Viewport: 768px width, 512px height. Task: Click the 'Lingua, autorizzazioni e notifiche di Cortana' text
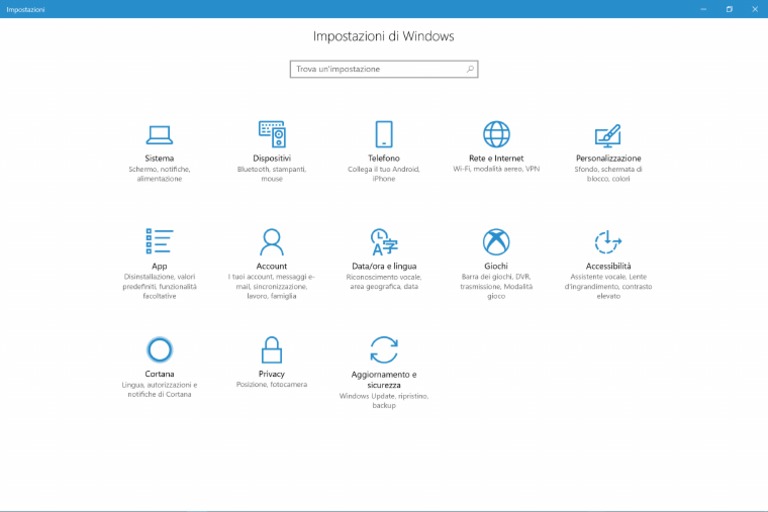pos(159,390)
